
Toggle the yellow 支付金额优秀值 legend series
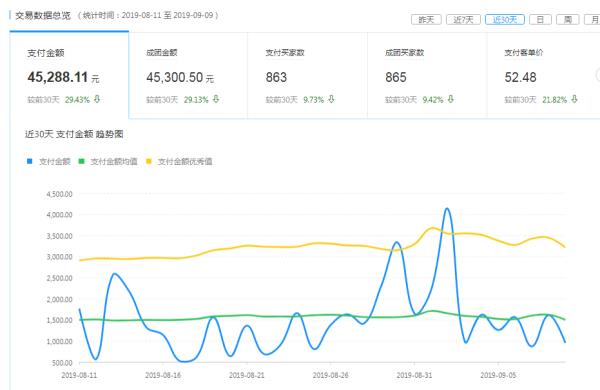179,162
